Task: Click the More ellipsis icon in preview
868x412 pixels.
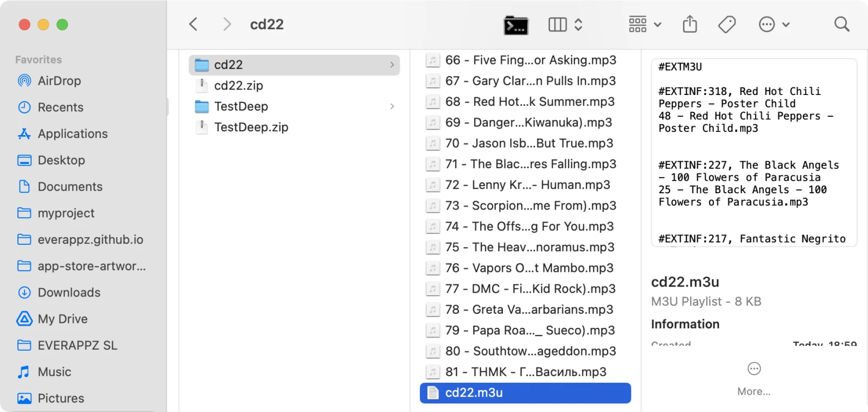Action: (754, 369)
